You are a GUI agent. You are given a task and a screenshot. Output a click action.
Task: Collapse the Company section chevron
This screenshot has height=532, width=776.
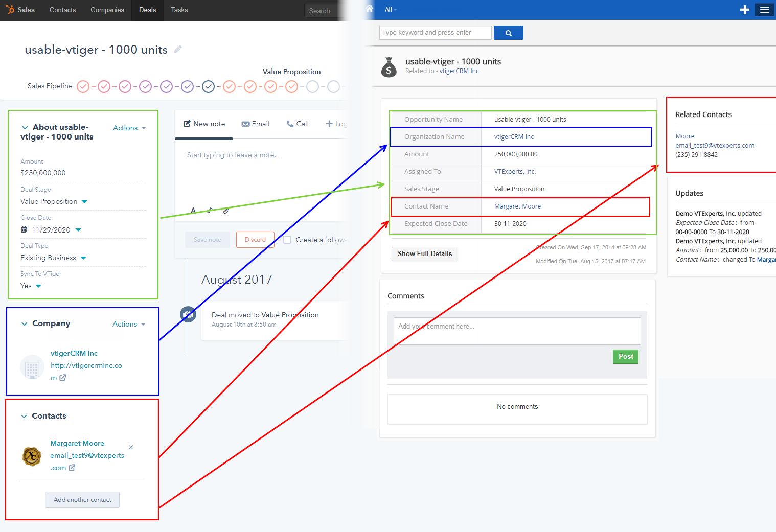(x=24, y=323)
